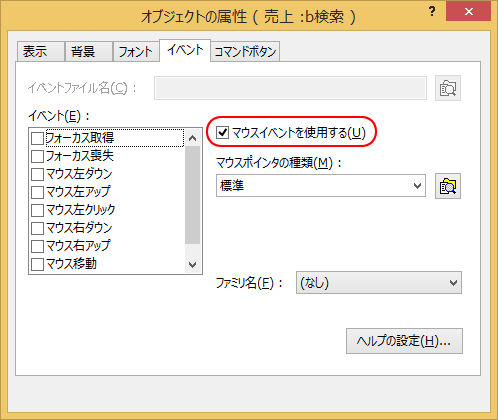Check the フォーカス喪失 checkbox
The width and height of the screenshot is (498, 420).
37,156
